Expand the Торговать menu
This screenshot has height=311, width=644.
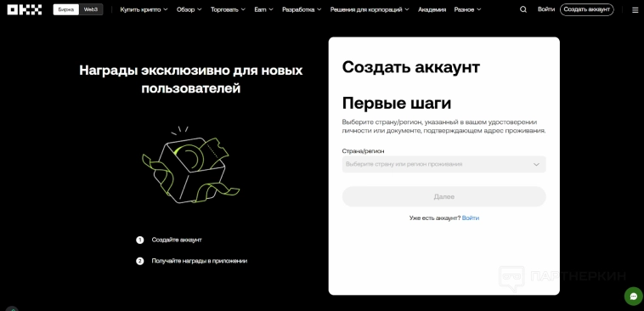tap(228, 9)
